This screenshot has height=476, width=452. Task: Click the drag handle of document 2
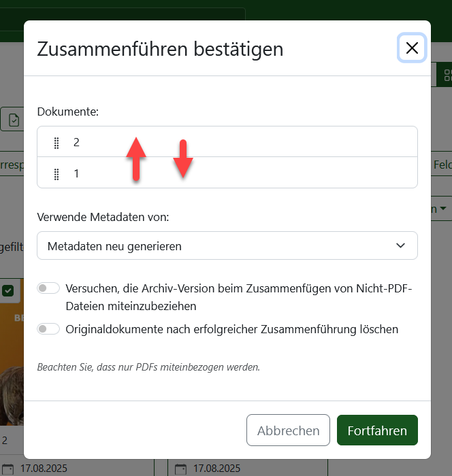56,143
